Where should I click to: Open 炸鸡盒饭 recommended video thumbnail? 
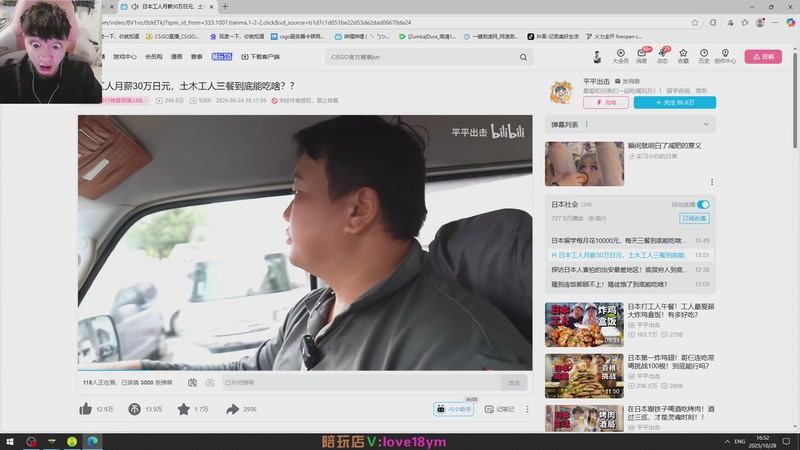pos(584,324)
